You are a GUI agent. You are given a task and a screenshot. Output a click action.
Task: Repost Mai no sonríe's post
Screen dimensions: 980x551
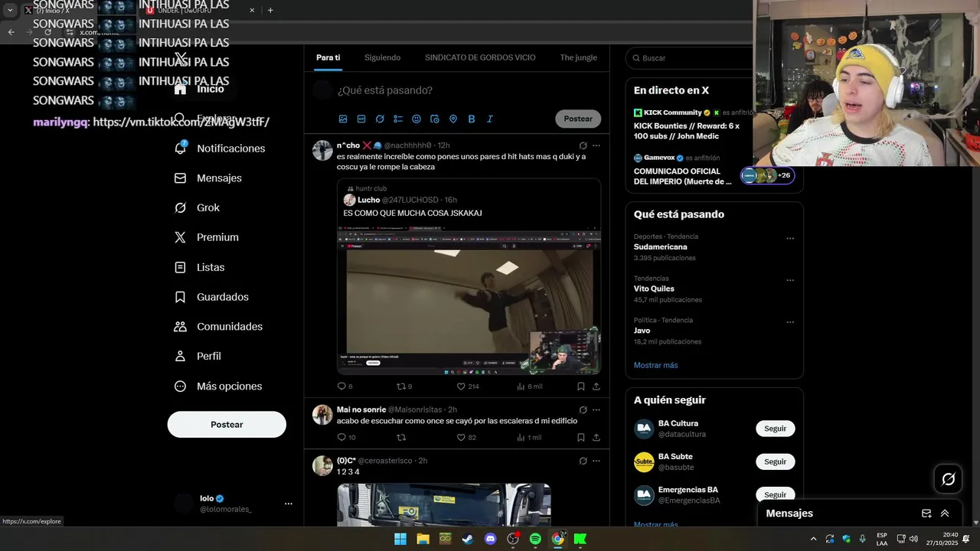(401, 438)
